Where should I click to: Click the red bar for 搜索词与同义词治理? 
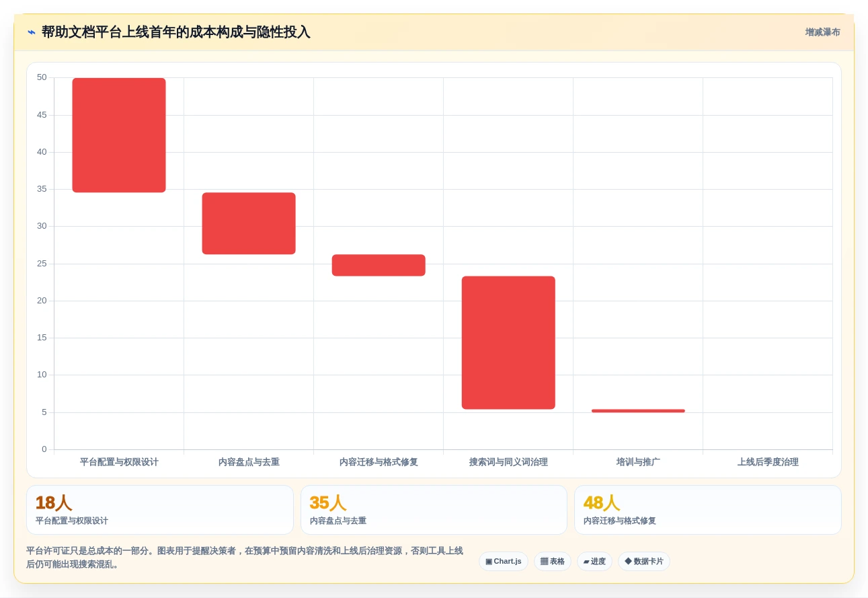(508, 342)
